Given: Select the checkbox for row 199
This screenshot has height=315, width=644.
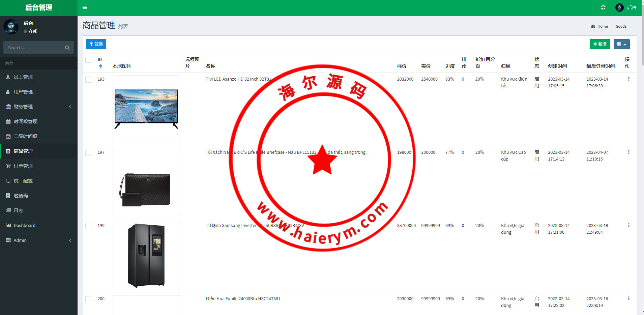Looking at the screenshot, I should pos(88,226).
